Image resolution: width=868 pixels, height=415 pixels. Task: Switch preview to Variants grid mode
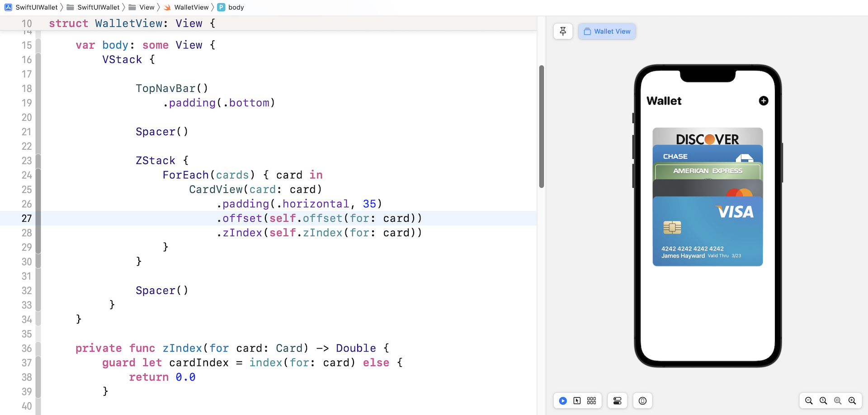pos(591,401)
